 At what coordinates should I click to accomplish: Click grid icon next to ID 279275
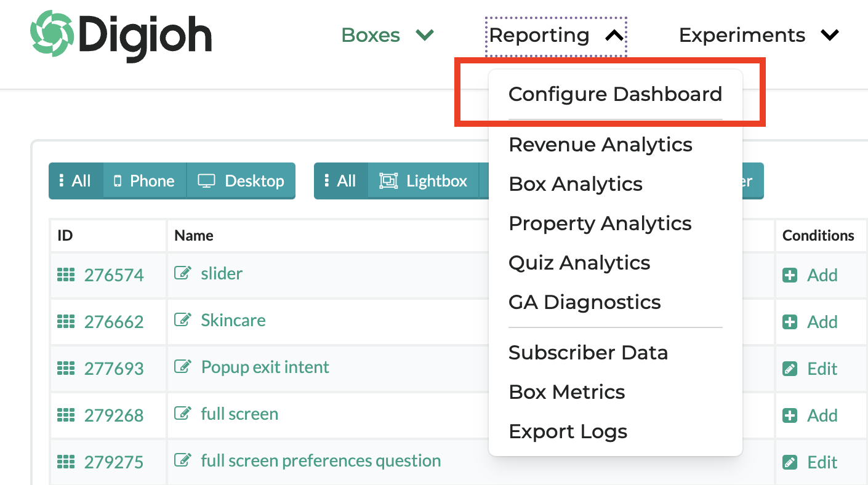coord(65,462)
